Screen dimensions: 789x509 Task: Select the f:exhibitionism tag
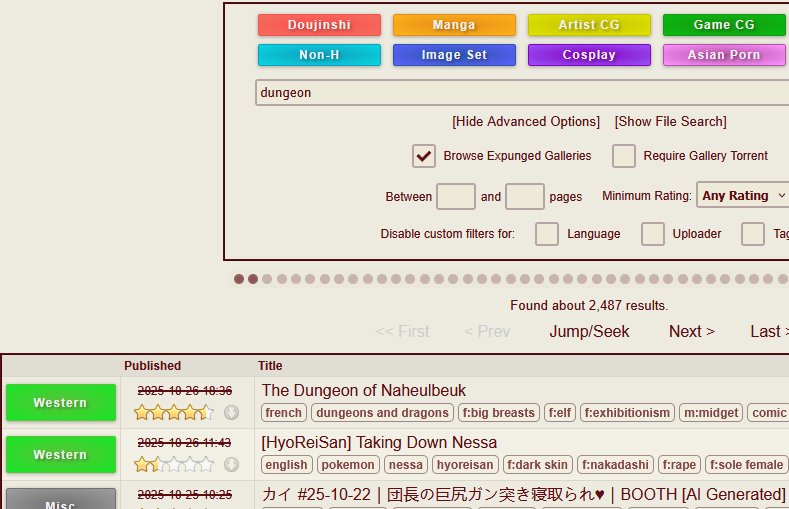tap(627, 412)
